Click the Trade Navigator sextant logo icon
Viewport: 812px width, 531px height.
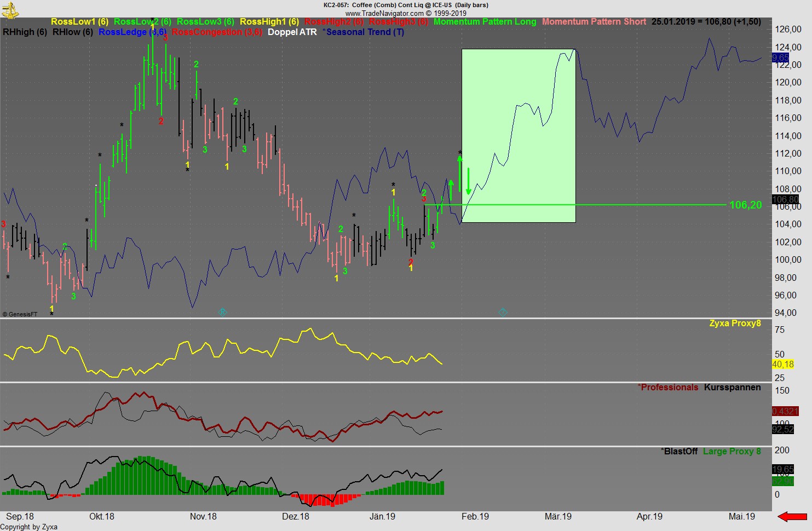[10, 9]
